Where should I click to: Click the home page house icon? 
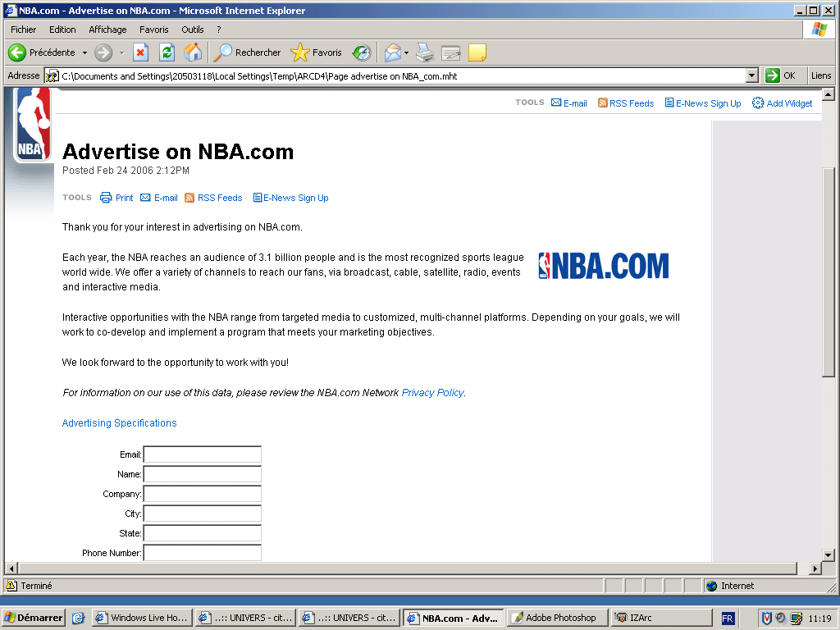tap(193, 52)
